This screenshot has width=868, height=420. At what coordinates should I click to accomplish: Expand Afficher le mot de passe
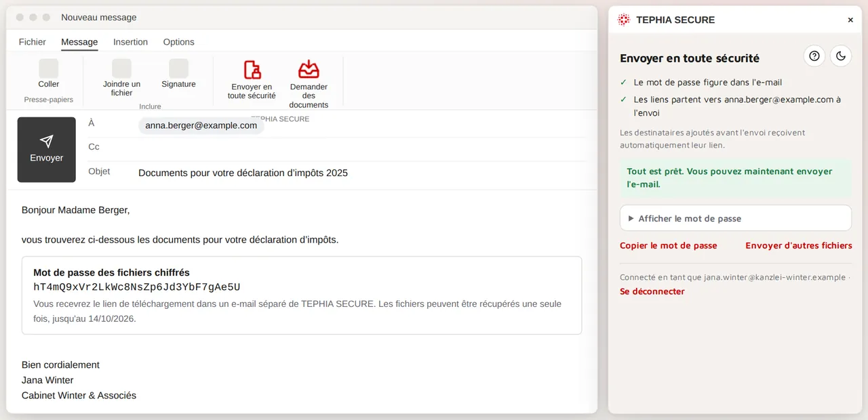coord(736,218)
